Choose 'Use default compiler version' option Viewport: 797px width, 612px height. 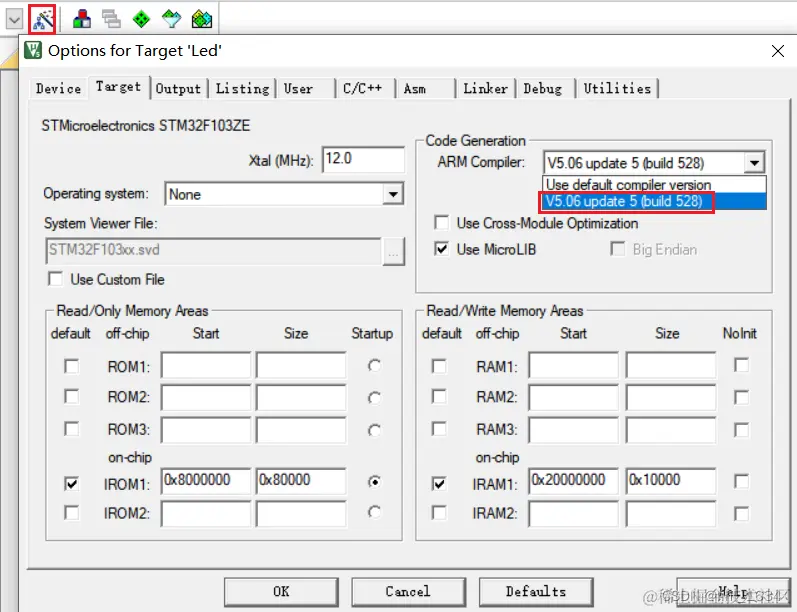655,184
